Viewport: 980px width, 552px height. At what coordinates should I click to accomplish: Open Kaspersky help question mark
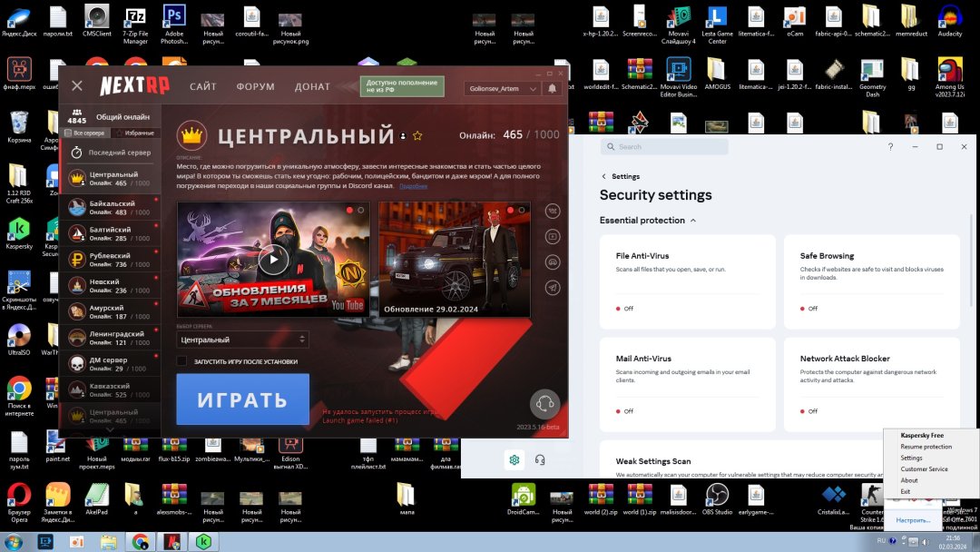coord(891,147)
